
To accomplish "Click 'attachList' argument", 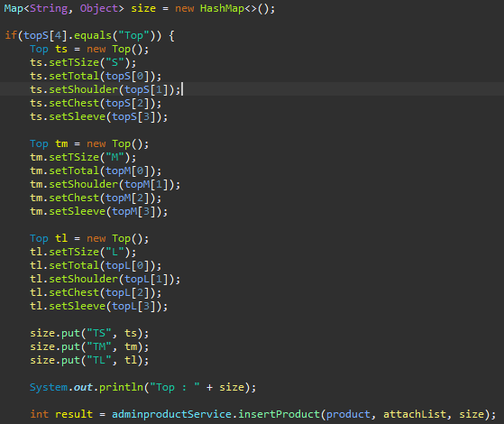I will click(x=415, y=414).
